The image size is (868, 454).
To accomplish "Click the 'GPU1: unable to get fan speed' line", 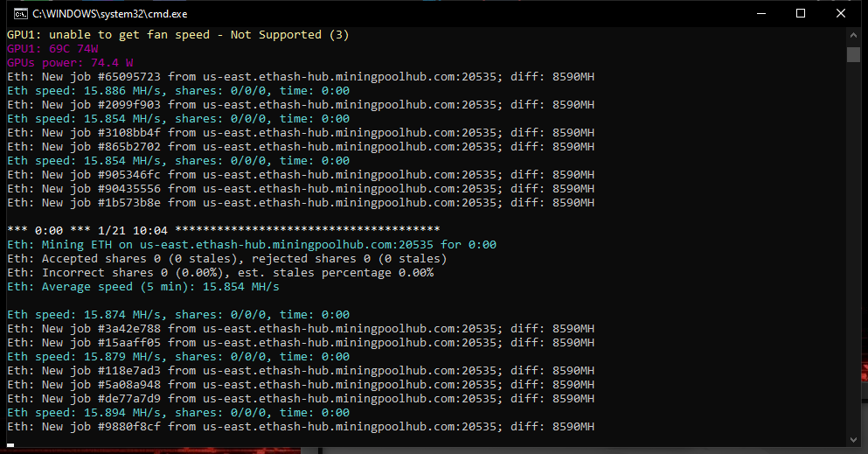I will (x=177, y=35).
